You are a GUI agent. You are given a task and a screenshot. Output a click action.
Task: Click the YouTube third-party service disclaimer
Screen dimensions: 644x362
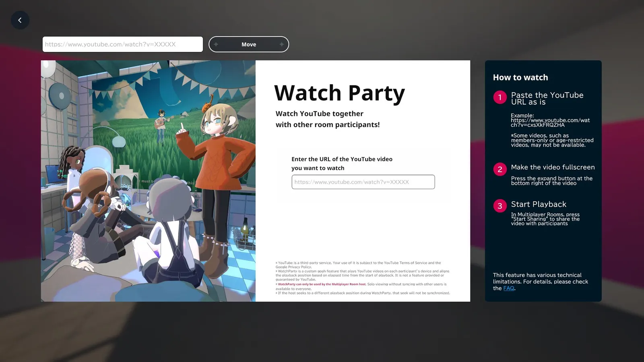point(358,265)
